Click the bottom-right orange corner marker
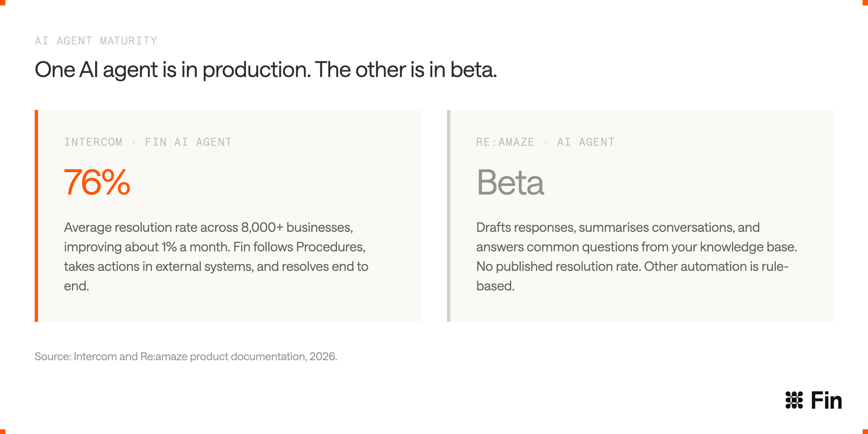 tap(865, 431)
